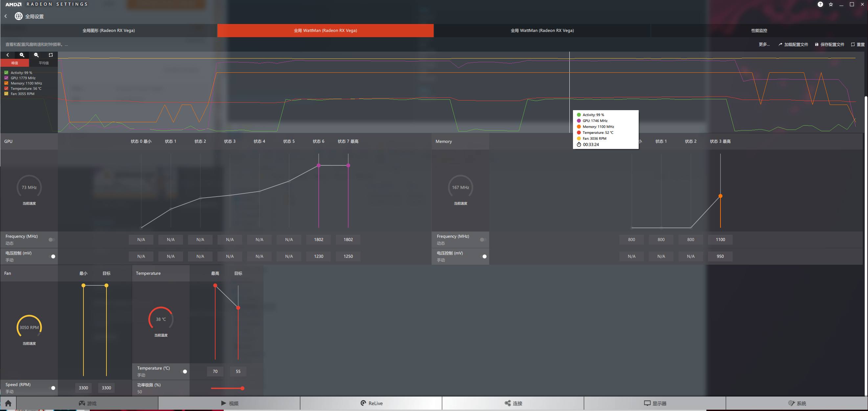
Task: Click 加载配置文件 load profile
Action: coord(793,44)
